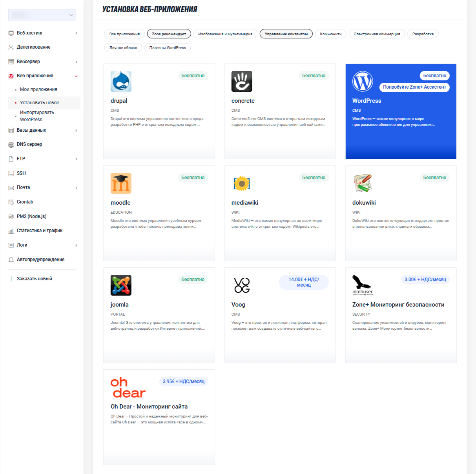Open Импортировать WordPress in sidebar

(x=37, y=116)
